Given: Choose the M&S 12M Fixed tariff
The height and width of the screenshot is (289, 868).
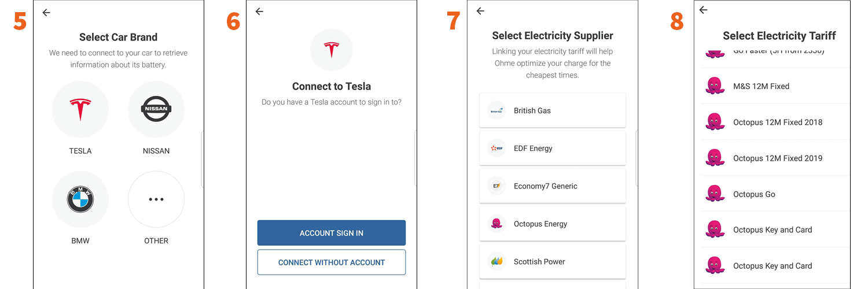Looking at the screenshot, I should coord(775,86).
